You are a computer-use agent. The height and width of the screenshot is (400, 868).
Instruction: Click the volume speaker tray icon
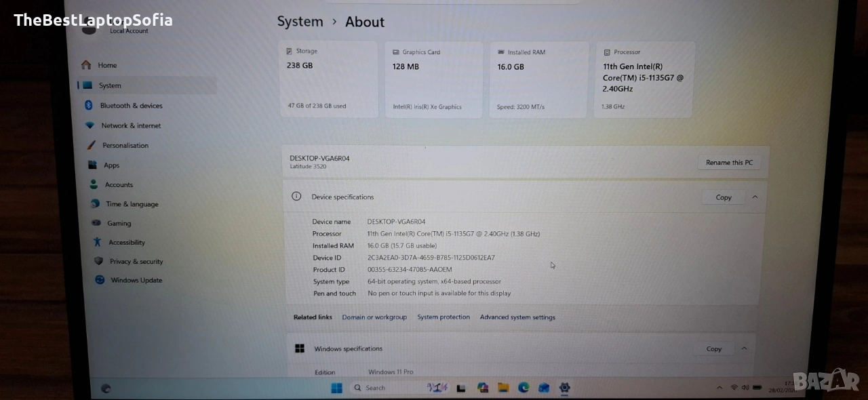pyautogui.click(x=745, y=388)
